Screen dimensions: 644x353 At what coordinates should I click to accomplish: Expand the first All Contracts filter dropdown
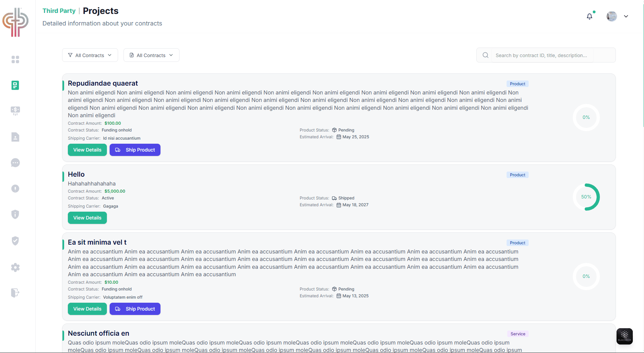[90, 55]
